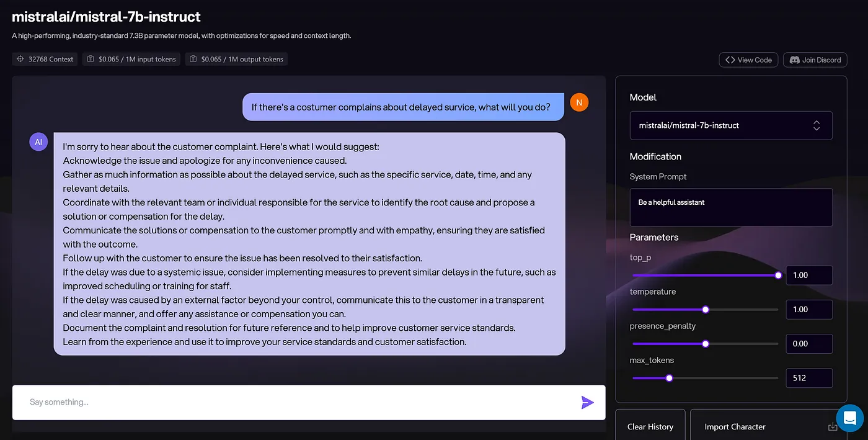Click the temperature slider handle
This screenshot has width=868, height=440.
(705, 309)
